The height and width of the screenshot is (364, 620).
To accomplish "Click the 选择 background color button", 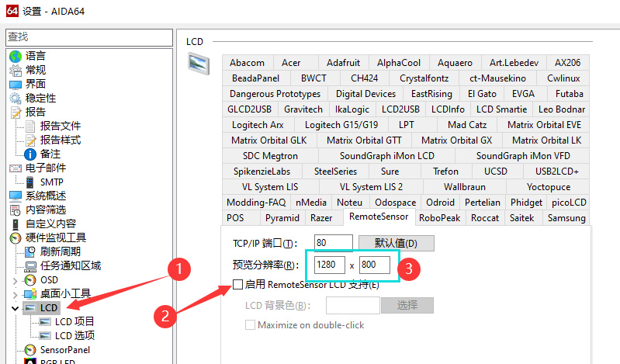I will coord(407,305).
